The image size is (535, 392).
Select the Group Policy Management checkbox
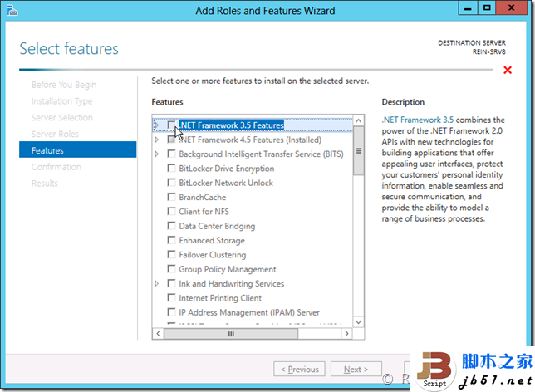coord(171,269)
